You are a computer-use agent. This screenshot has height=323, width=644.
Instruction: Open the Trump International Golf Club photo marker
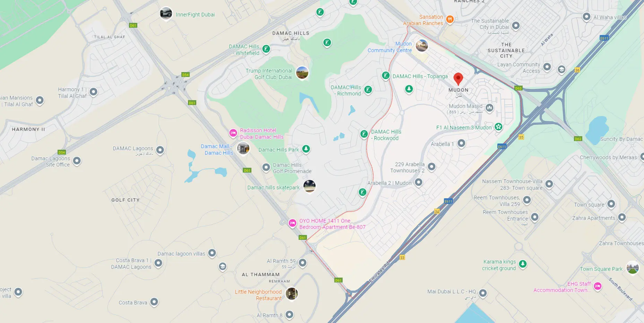[x=302, y=73]
